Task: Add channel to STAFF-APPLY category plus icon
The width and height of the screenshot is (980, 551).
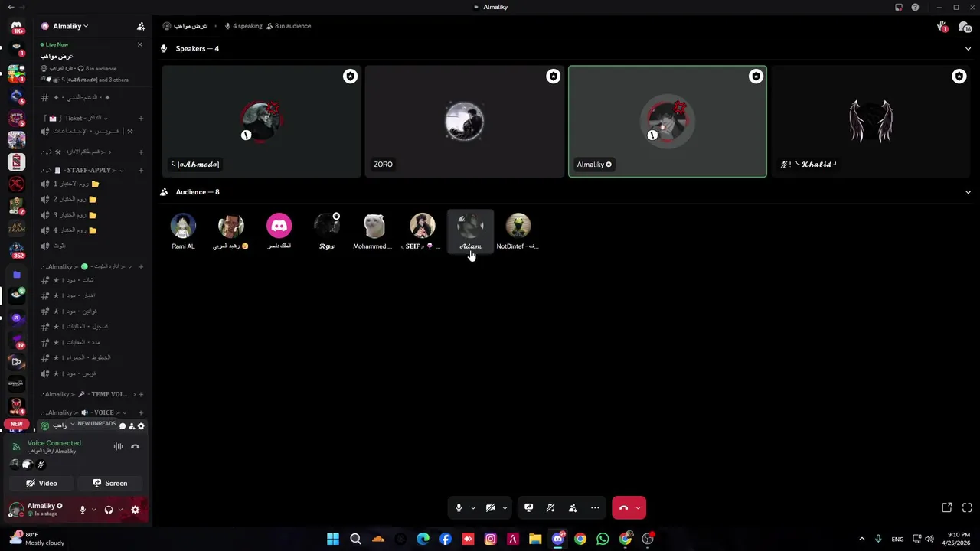Action: 141,170
